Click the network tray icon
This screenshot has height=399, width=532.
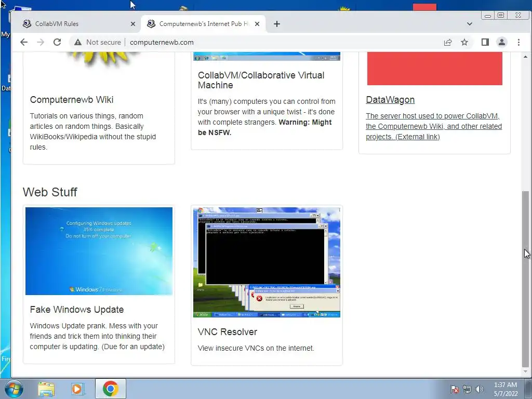point(467,389)
